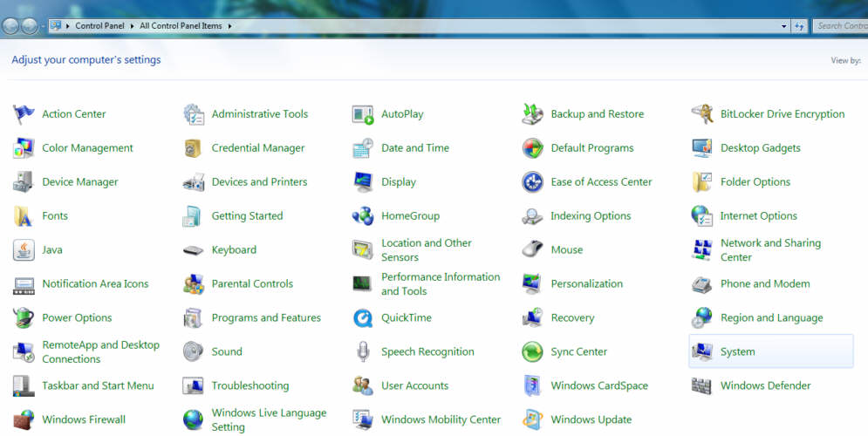The width and height of the screenshot is (868, 436).
Task: Open the Personalization link
Action: pos(587,284)
